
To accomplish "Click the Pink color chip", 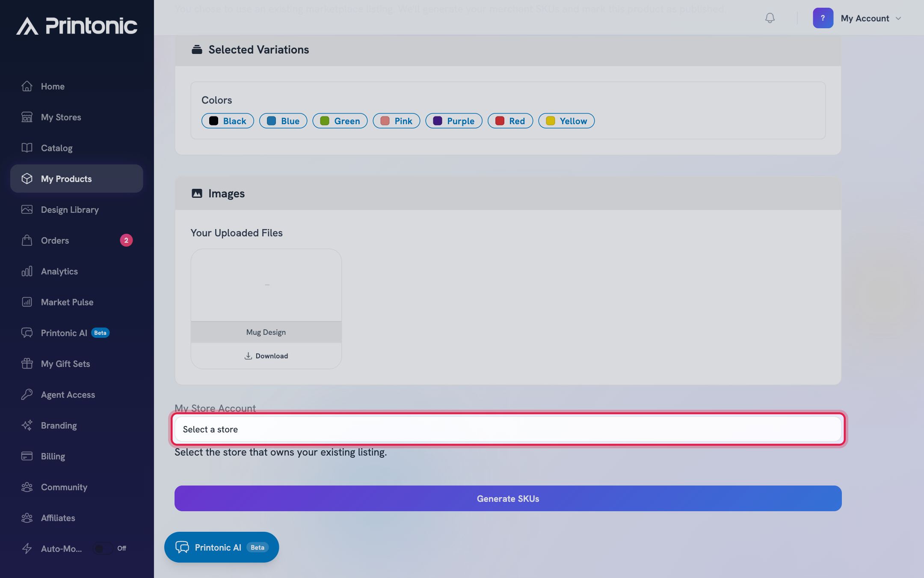I will pyautogui.click(x=397, y=121).
